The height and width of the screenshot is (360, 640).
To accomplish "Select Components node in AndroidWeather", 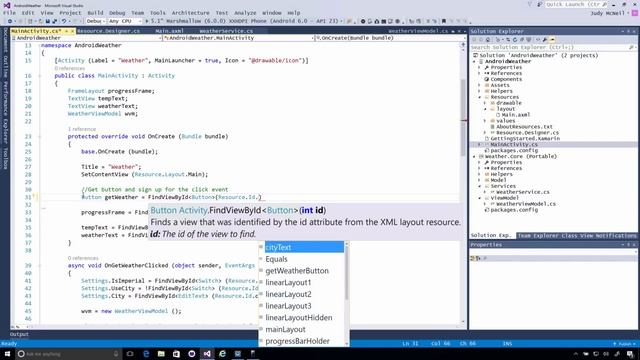I will (506, 79).
